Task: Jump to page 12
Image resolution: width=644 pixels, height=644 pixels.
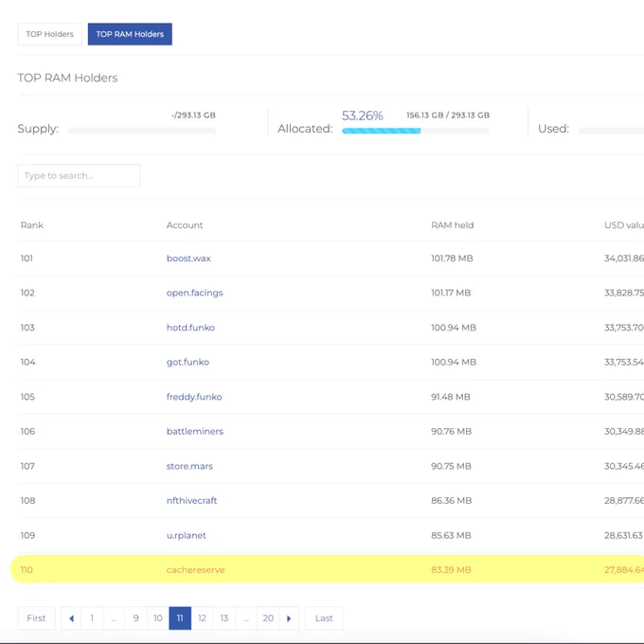Action: 202,618
